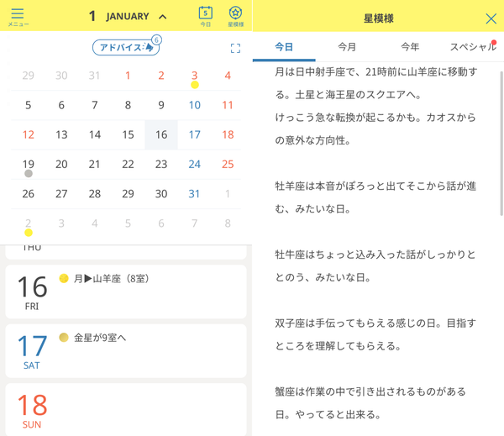Viewport: 504px width, 436px height.
Task: Click yellow moon dot under January 3
Action: tap(195, 85)
